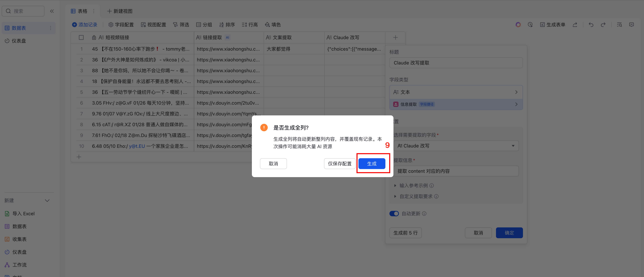This screenshot has height=277, width=644.
Task: Click the 确定 button in field panel
Action: (x=509, y=233)
